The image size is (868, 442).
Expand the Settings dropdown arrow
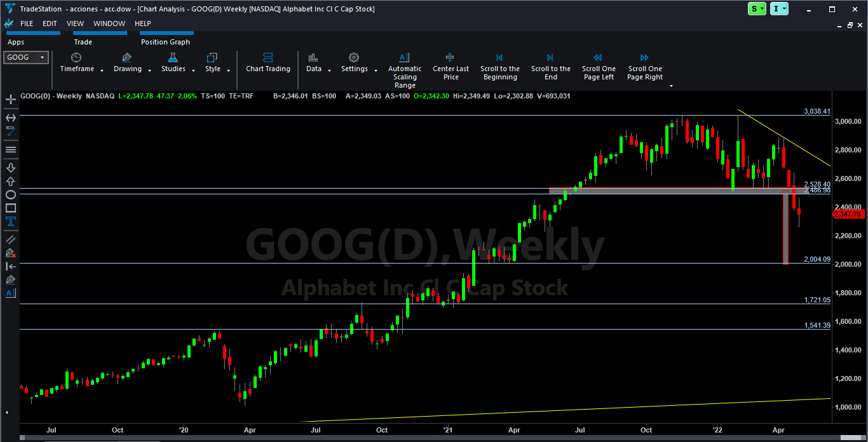tap(376, 70)
